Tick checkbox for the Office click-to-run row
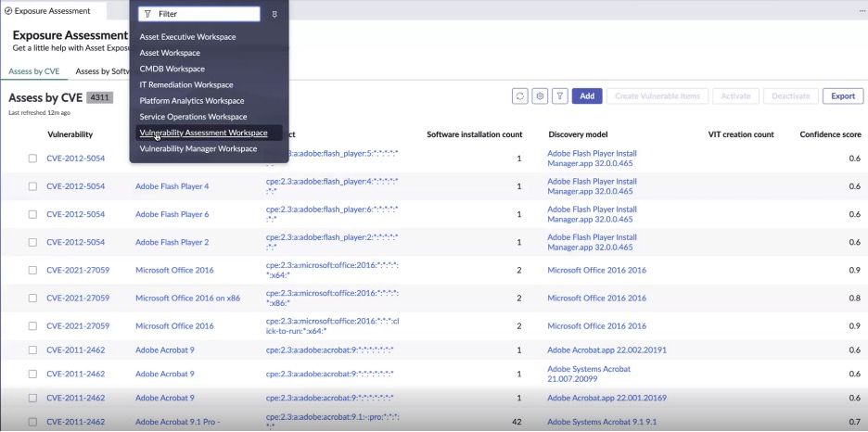 32,326
